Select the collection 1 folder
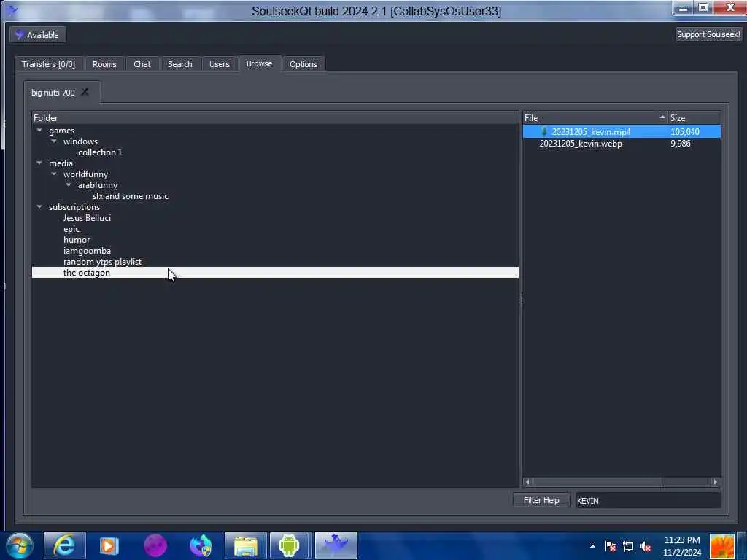Viewport: 747px width, 560px height. [100, 152]
